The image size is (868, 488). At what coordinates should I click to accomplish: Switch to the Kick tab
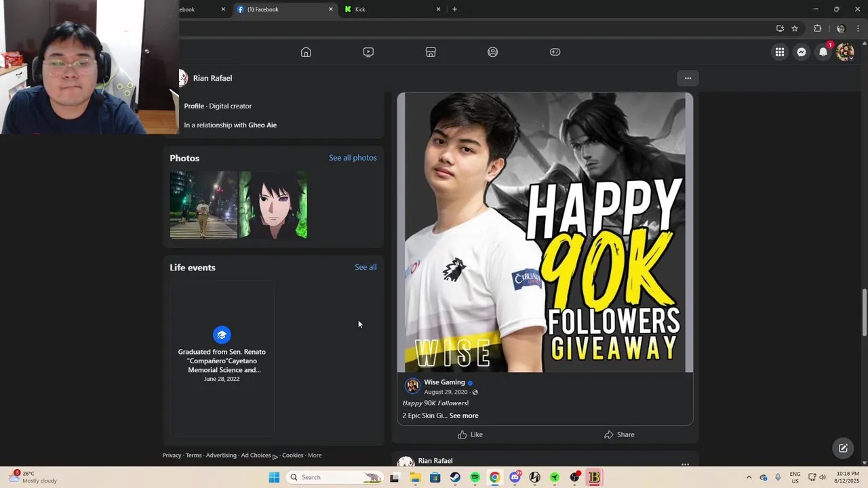(x=393, y=9)
